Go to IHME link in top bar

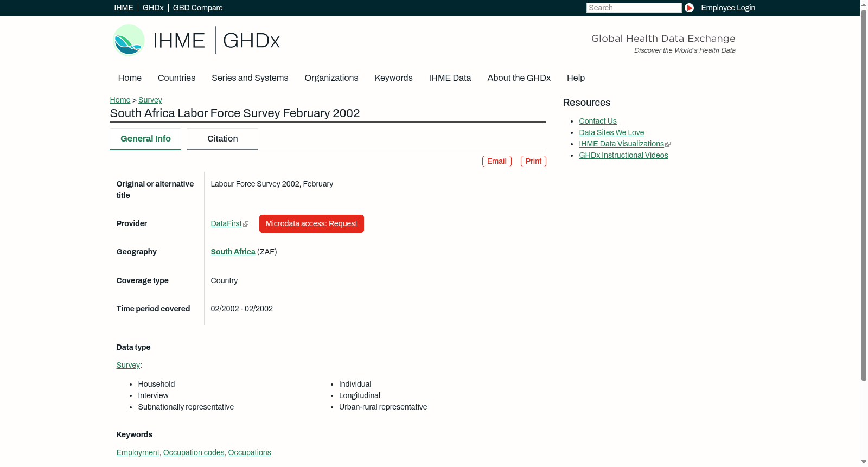124,8
